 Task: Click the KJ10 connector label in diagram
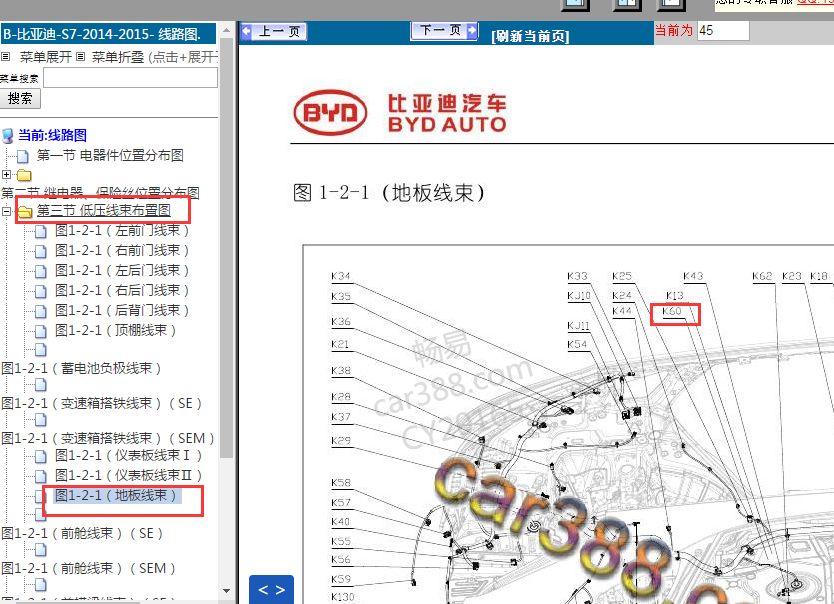click(579, 295)
